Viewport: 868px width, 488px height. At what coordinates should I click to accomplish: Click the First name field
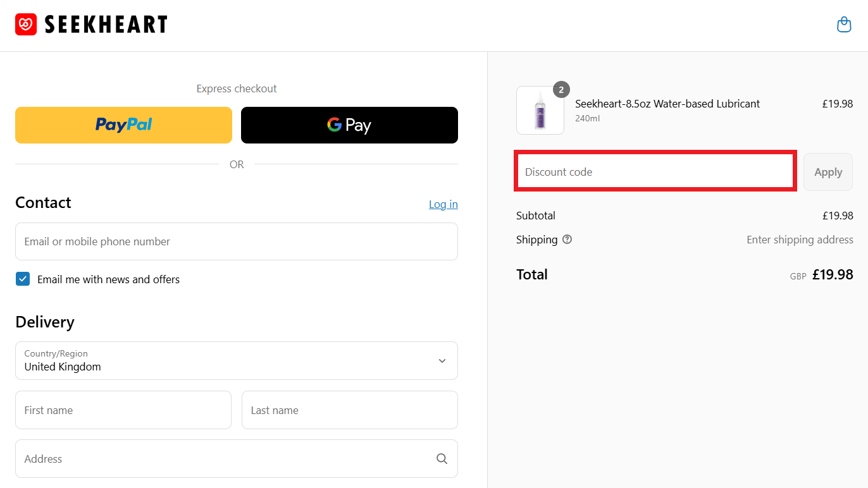(123, 410)
